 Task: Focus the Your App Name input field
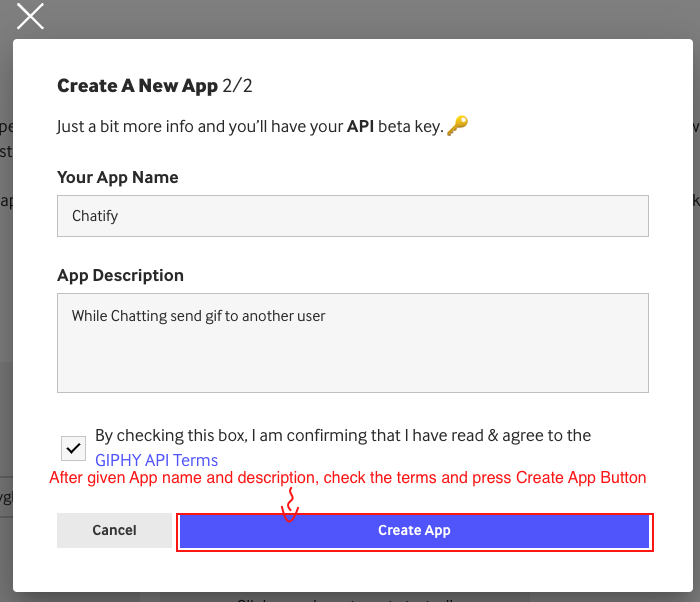352,216
